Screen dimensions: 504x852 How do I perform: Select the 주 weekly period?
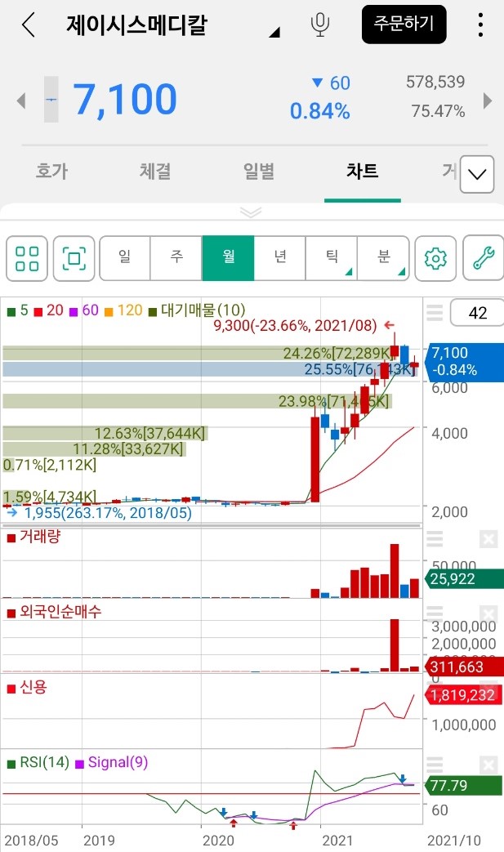[176, 259]
